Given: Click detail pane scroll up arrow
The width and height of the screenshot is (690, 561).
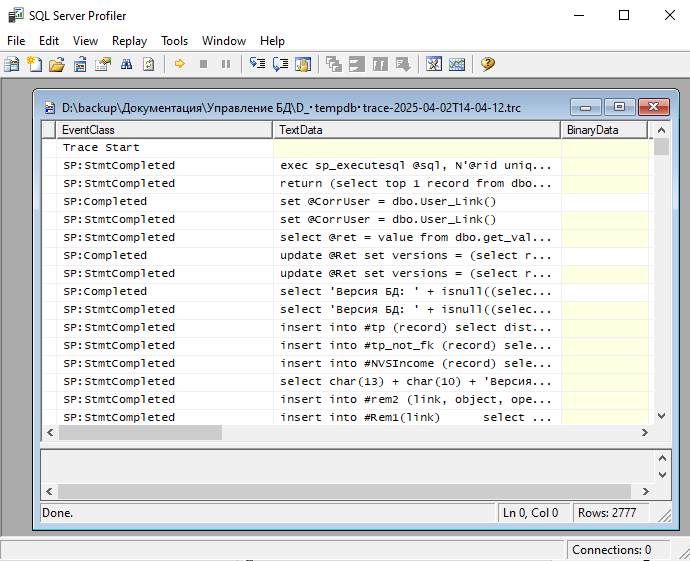Looking at the screenshot, I should pyautogui.click(x=662, y=458).
